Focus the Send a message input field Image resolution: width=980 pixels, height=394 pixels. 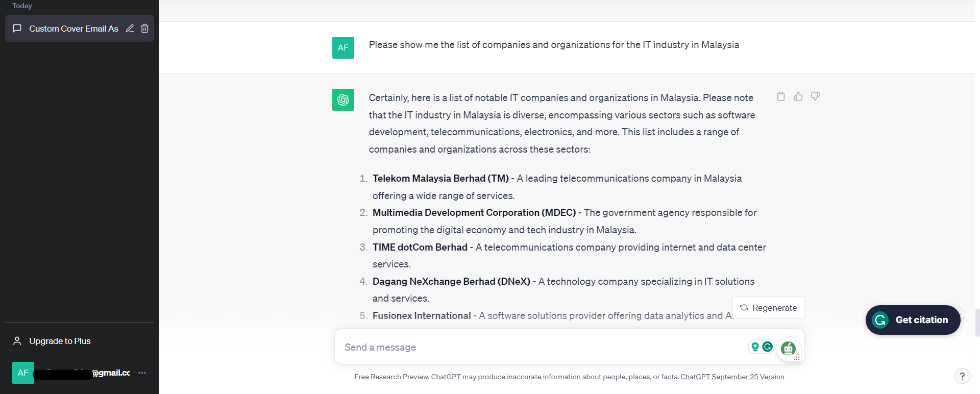pyautogui.click(x=541, y=347)
